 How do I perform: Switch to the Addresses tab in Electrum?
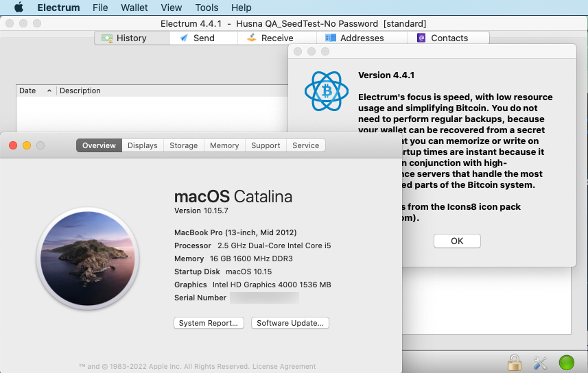click(x=362, y=38)
